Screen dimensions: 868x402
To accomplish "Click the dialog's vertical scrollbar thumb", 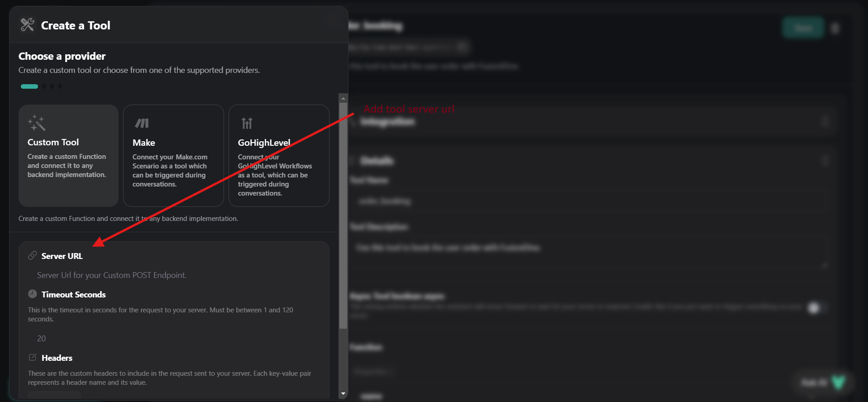I will click(x=343, y=213).
